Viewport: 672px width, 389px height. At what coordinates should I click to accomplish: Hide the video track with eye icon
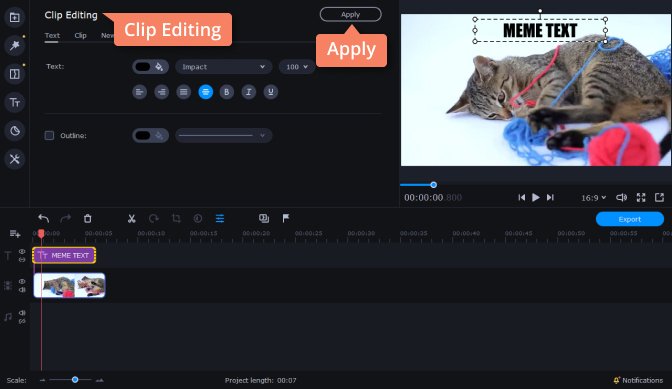click(x=22, y=281)
